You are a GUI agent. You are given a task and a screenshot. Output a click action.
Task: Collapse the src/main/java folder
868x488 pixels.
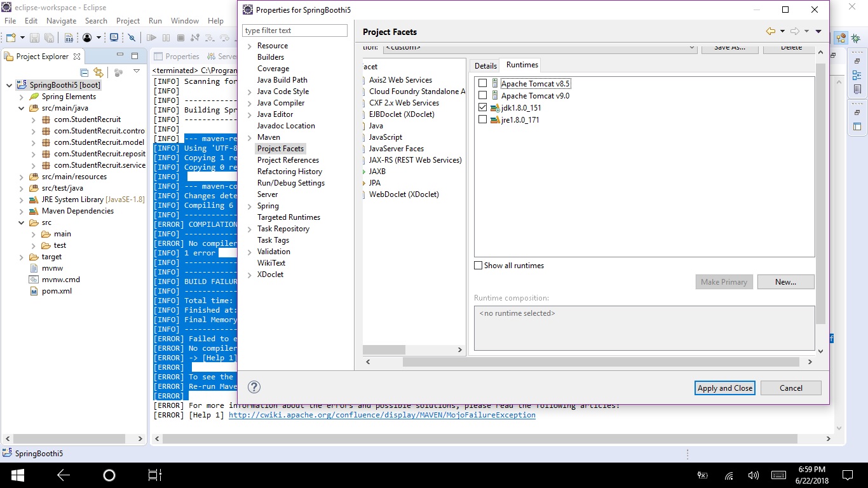click(21, 108)
